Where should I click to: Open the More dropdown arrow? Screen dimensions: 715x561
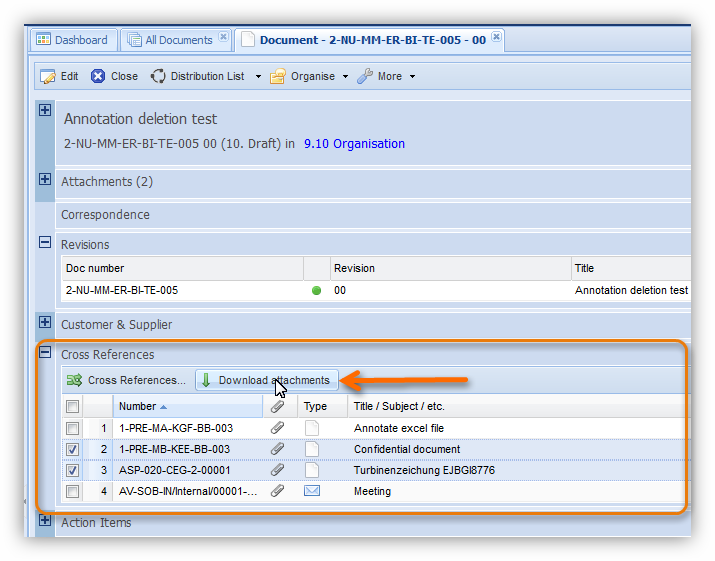click(412, 77)
